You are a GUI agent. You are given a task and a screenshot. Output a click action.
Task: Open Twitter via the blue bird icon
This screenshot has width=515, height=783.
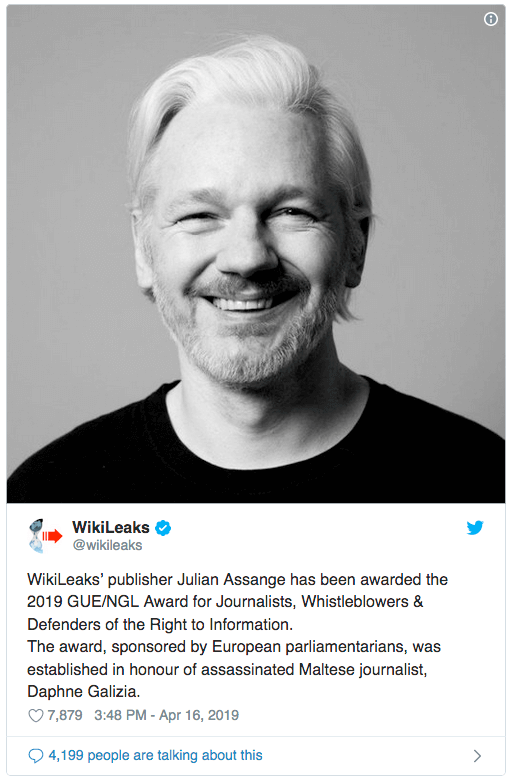coord(475,527)
